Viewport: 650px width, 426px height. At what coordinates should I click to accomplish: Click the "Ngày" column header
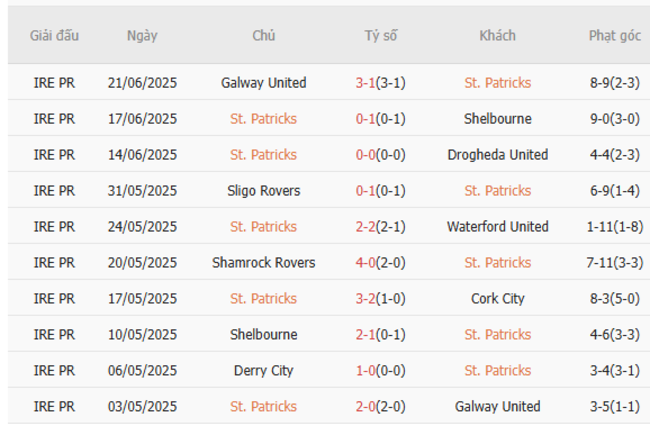click(x=142, y=35)
